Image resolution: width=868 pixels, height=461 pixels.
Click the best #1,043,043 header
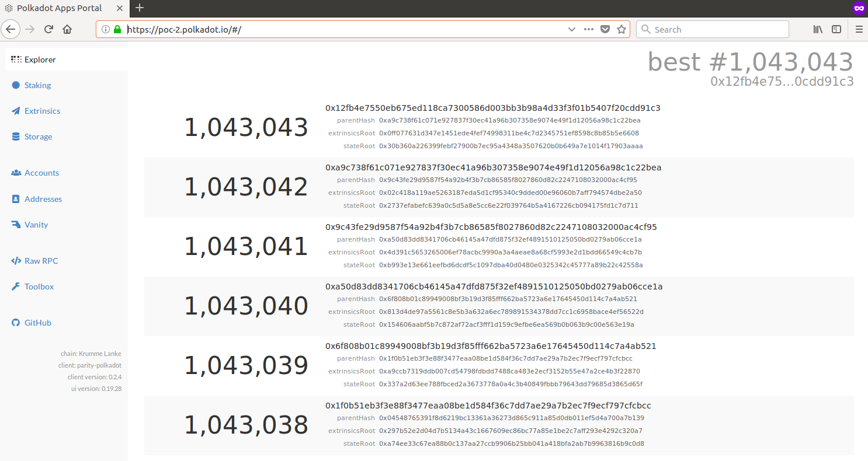751,62
